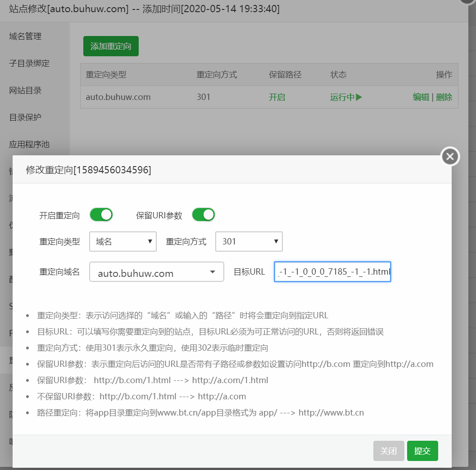Viewport: 476px width, 470px height.
Task: Click 重定向方式 column header
Action: [217, 75]
